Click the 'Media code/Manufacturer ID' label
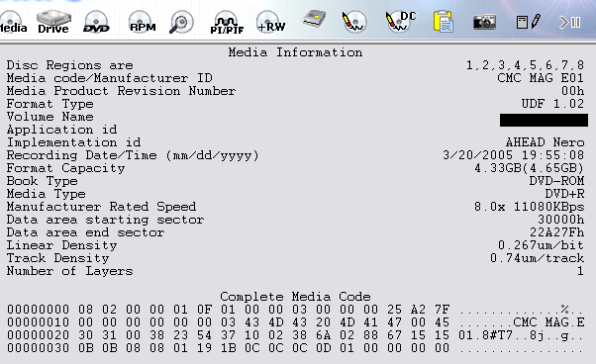596x364 pixels. 110,78
